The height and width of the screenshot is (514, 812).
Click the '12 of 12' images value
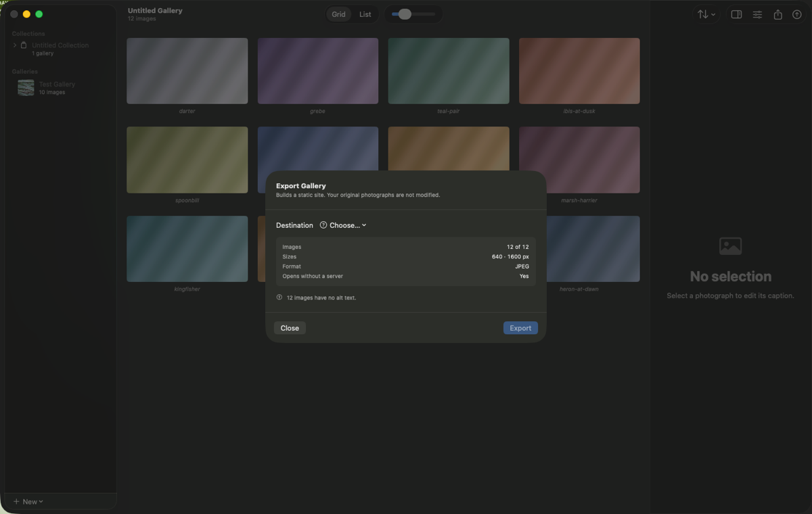[518, 247]
